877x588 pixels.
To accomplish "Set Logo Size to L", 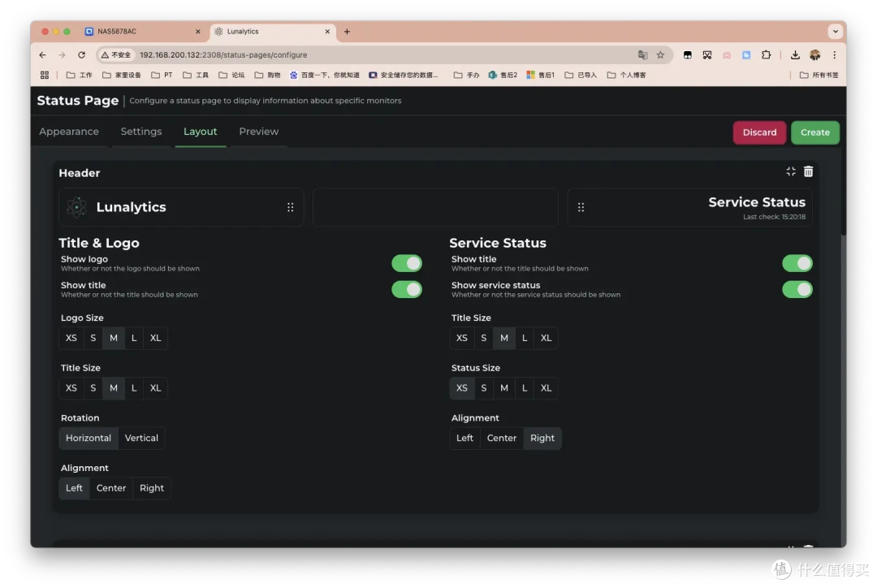I will tap(134, 338).
